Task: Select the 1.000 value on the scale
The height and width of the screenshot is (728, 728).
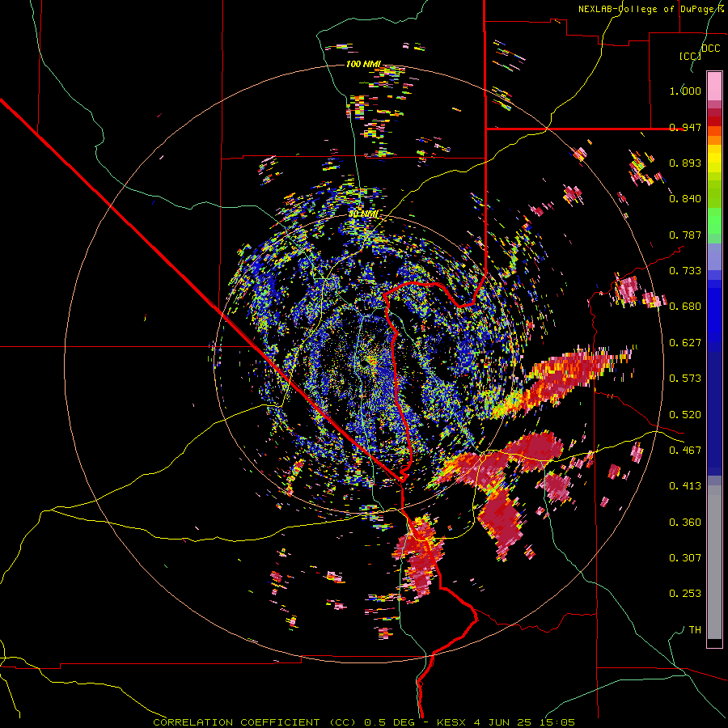Action: click(685, 91)
